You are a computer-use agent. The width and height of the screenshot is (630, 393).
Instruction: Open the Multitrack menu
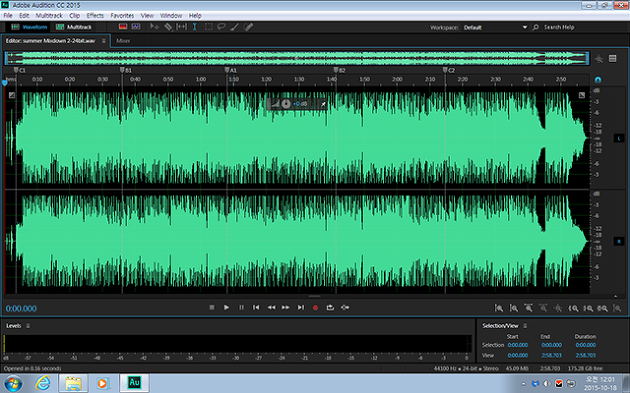click(49, 16)
